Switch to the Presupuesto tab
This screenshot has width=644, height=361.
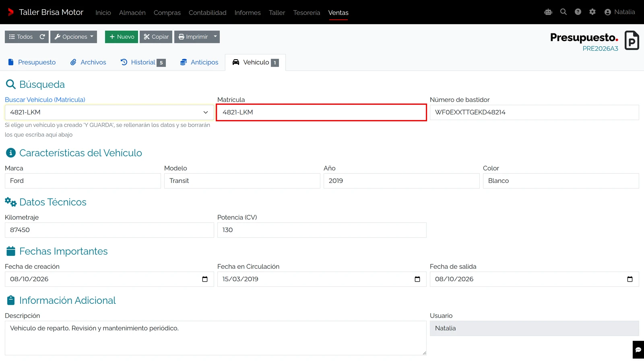[x=32, y=62]
